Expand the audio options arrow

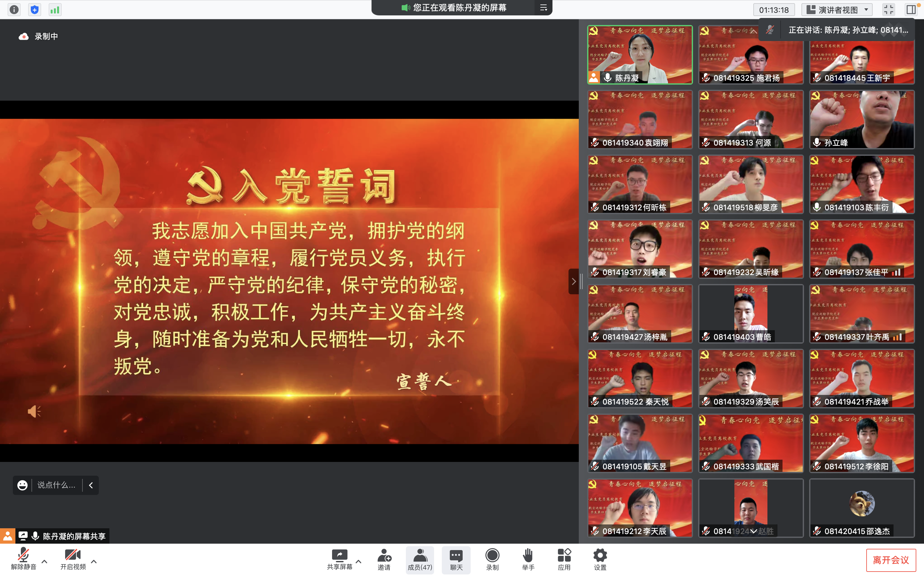(44, 561)
